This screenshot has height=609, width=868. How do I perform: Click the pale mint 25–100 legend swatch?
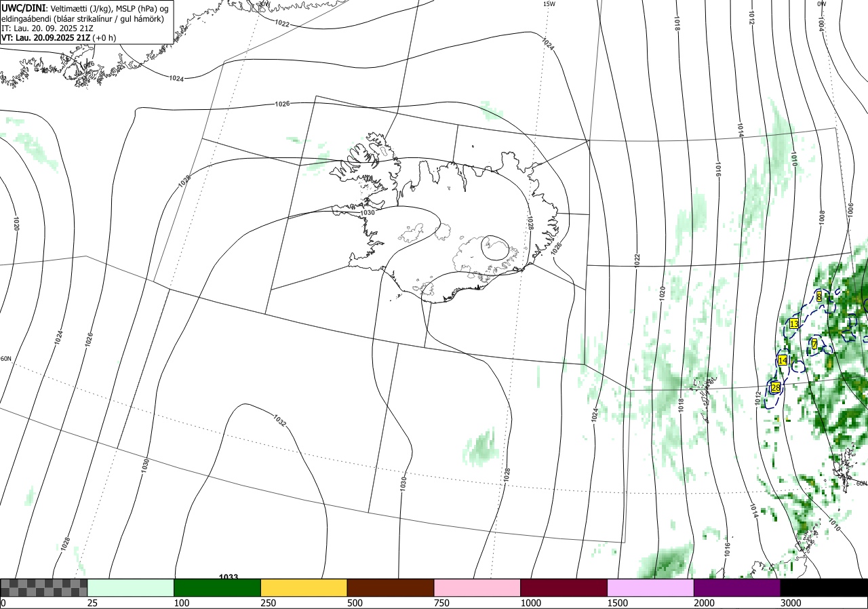pos(131,587)
